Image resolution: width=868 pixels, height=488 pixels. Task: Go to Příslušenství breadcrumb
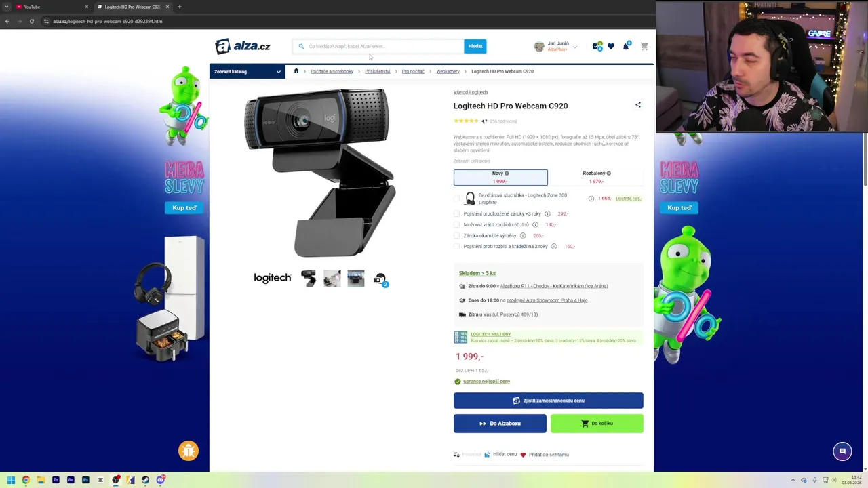[378, 71]
